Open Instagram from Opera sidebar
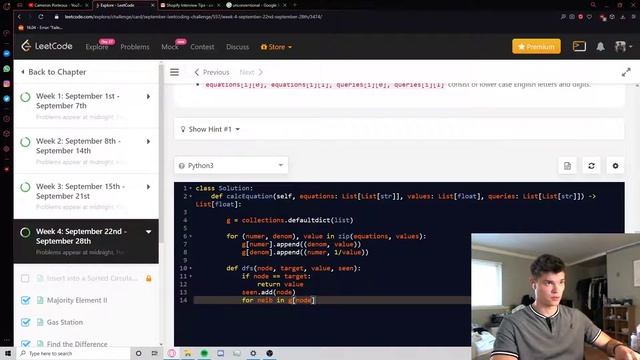 point(7,84)
